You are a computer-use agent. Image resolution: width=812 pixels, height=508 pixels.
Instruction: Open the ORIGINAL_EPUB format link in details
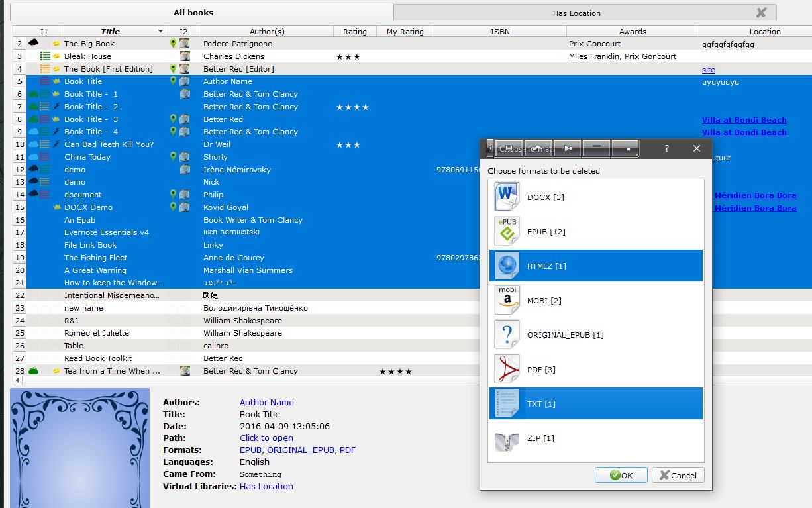pos(301,450)
